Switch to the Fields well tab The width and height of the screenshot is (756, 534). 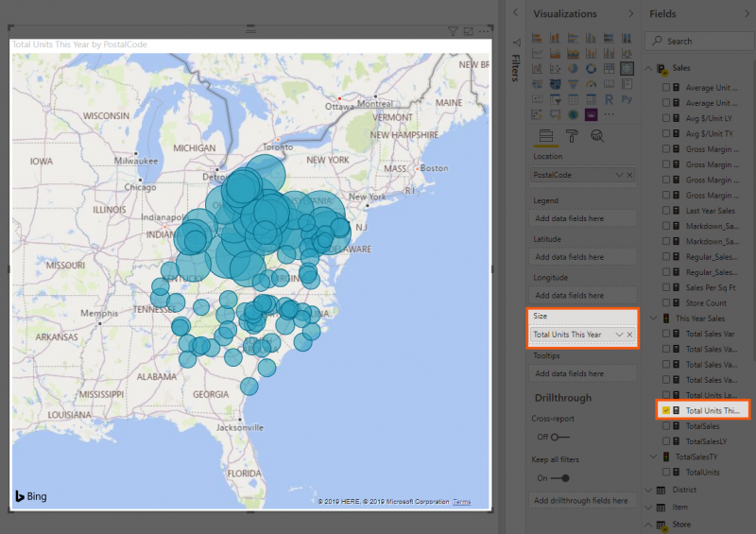546,136
